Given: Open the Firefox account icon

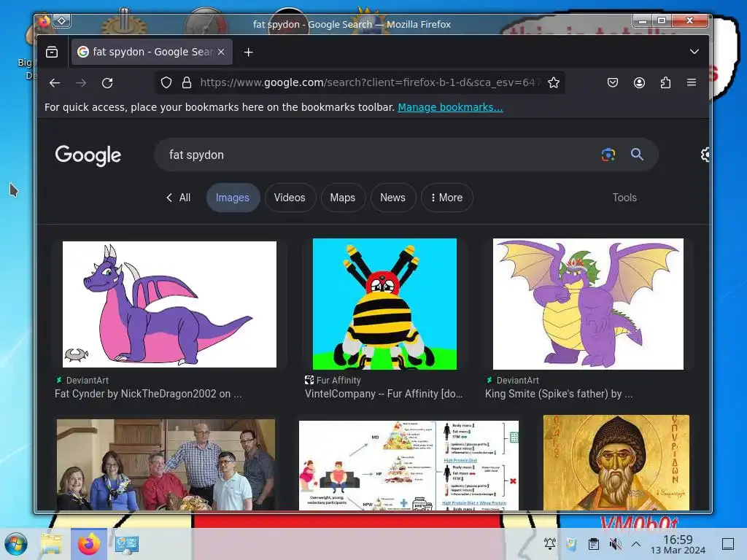Looking at the screenshot, I should point(639,83).
